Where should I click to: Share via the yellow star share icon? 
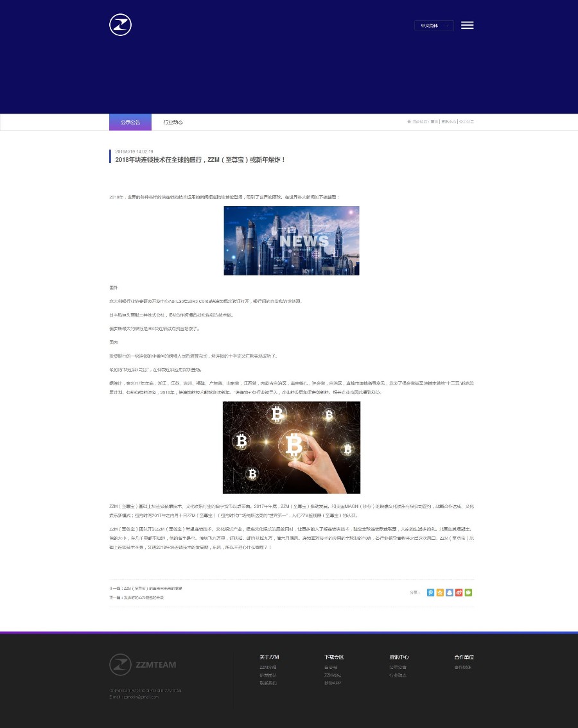point(440,593)
